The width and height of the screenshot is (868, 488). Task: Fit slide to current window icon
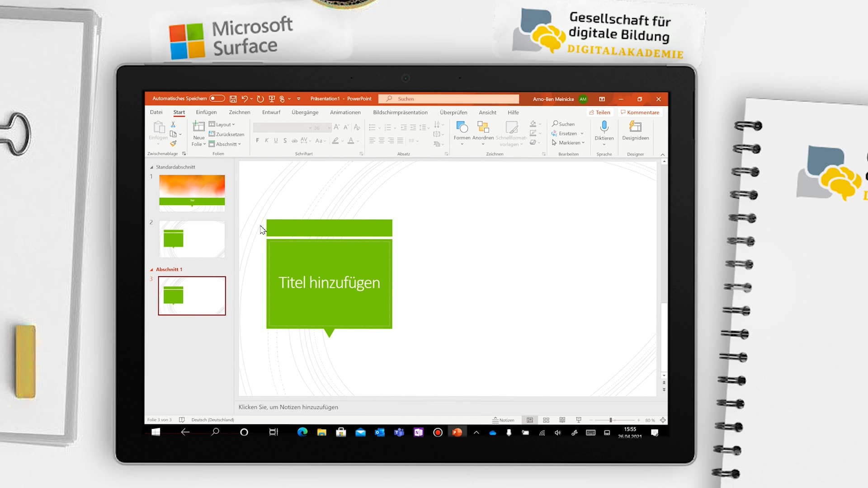click(x=663, y=420)
